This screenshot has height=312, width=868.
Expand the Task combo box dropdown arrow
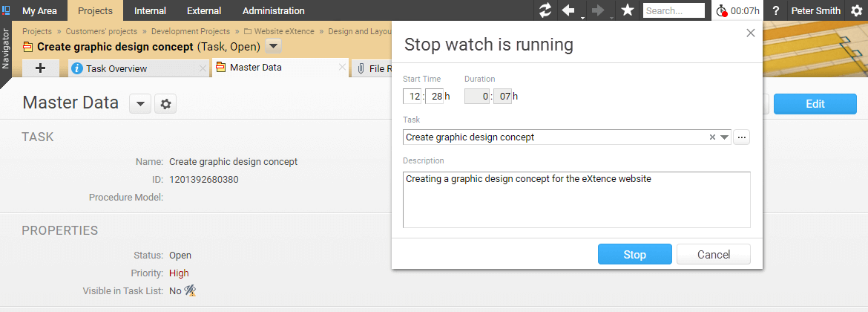[725, 137]
